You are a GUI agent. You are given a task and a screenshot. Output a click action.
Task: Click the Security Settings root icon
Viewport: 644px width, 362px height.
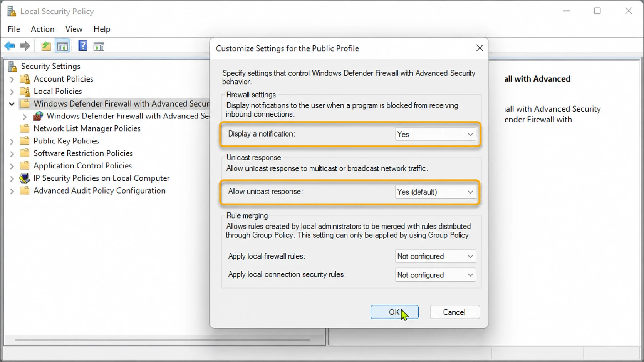click(12, 67)
